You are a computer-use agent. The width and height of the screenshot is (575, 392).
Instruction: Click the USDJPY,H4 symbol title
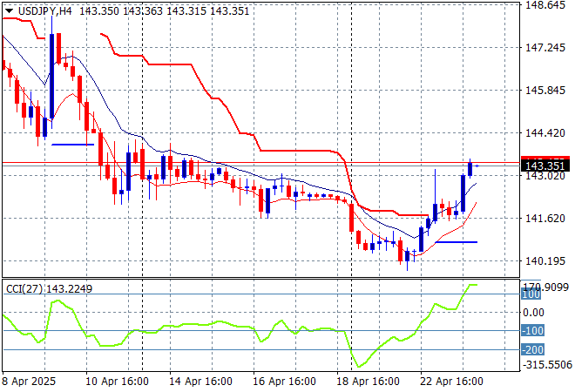click(x=45, y=11)
